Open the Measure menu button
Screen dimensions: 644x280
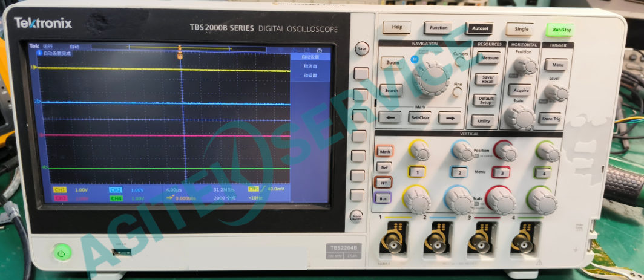489,58
